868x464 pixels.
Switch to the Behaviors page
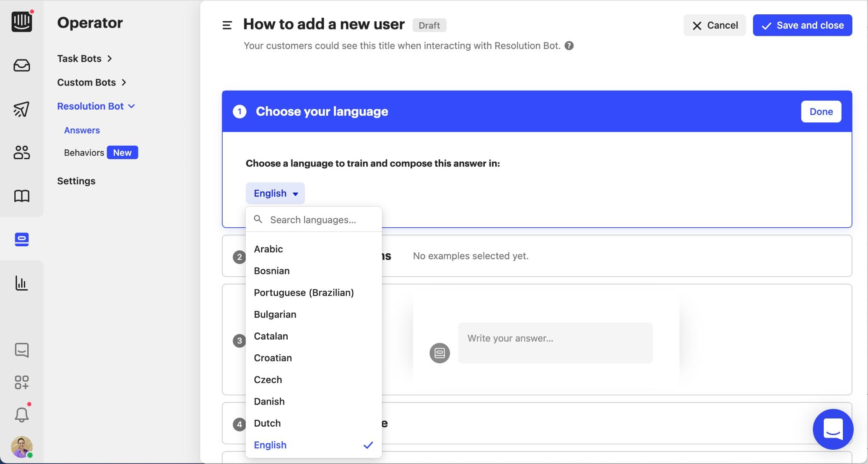[x=84, y=153]
